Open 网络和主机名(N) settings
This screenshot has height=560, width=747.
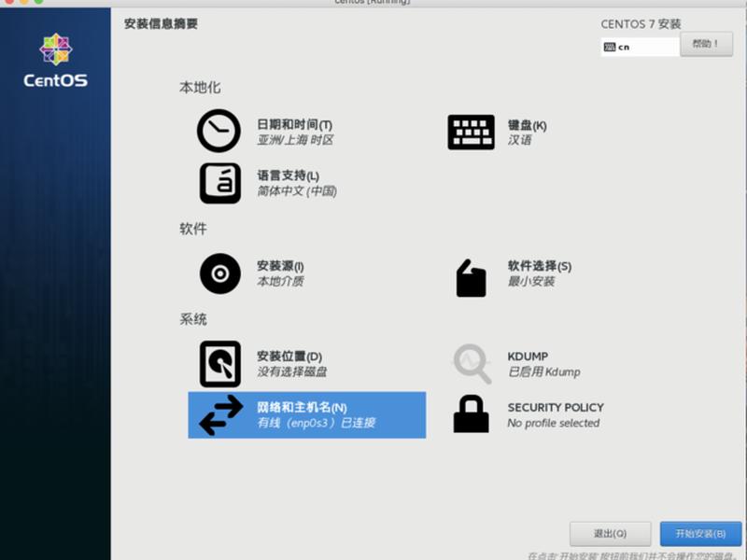click(x=307, y=414)
